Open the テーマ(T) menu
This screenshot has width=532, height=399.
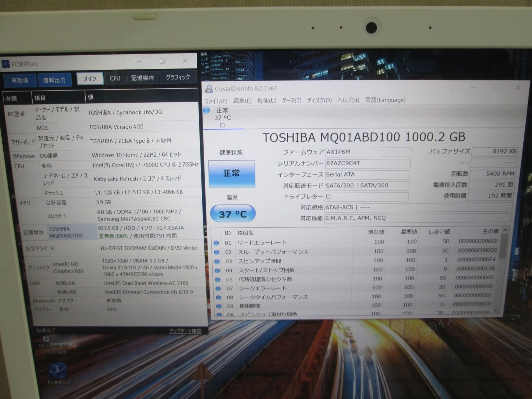[x=292, y=100]
